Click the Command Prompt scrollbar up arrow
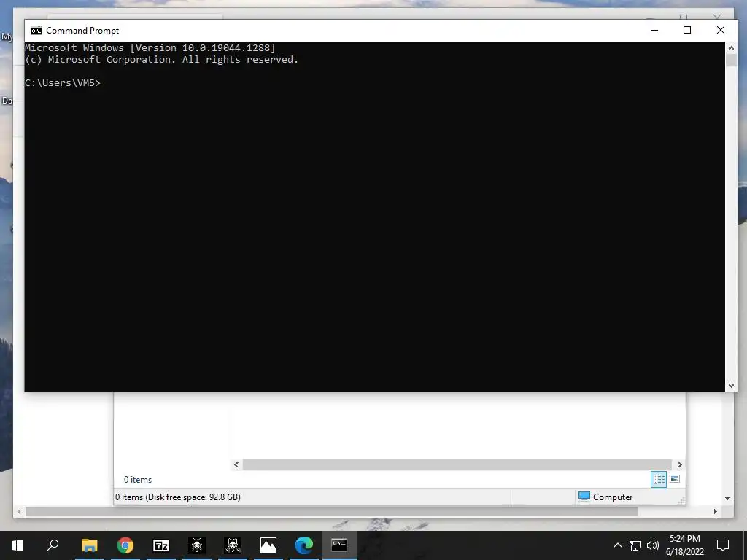747x560 pixels. click(731, 48)
